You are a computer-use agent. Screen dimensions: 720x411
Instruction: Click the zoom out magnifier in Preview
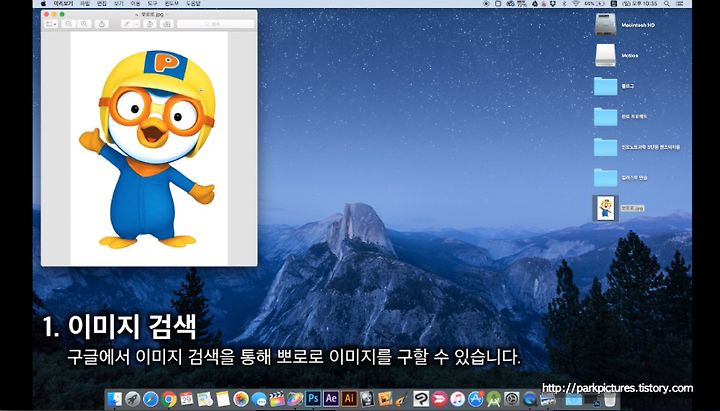point(68,24)
